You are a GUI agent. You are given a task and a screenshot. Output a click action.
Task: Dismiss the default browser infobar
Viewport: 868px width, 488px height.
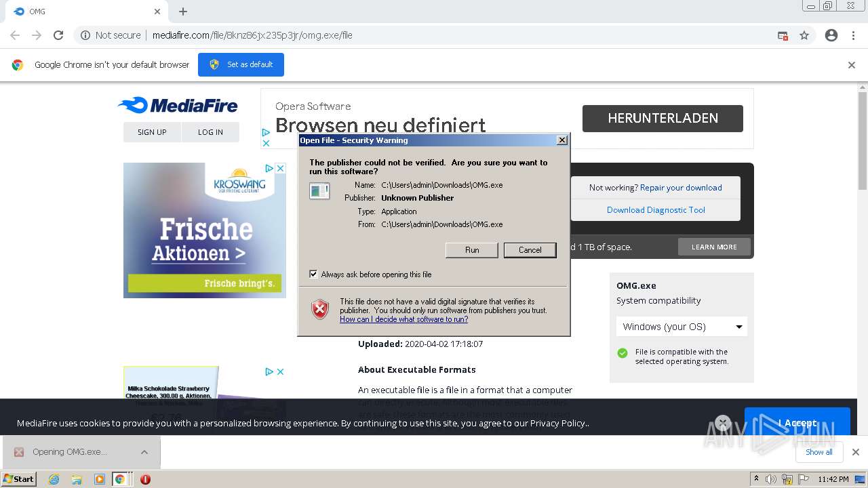coord(852,65)
